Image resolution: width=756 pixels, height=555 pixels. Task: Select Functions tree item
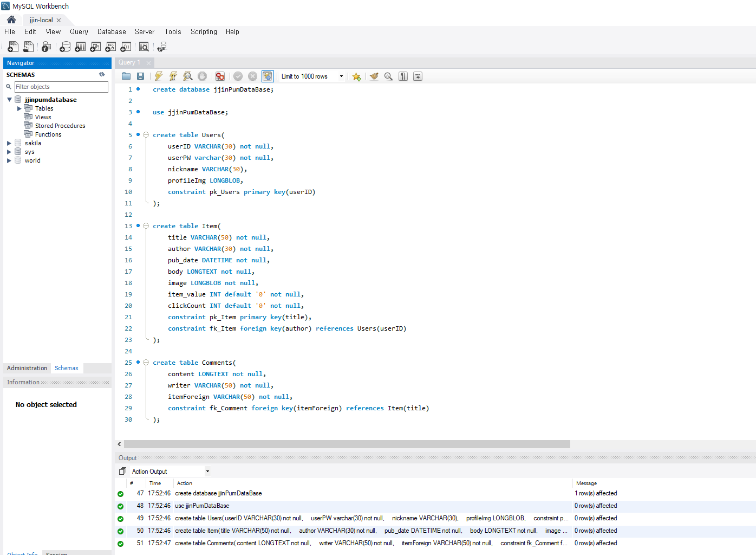point(48,134)
